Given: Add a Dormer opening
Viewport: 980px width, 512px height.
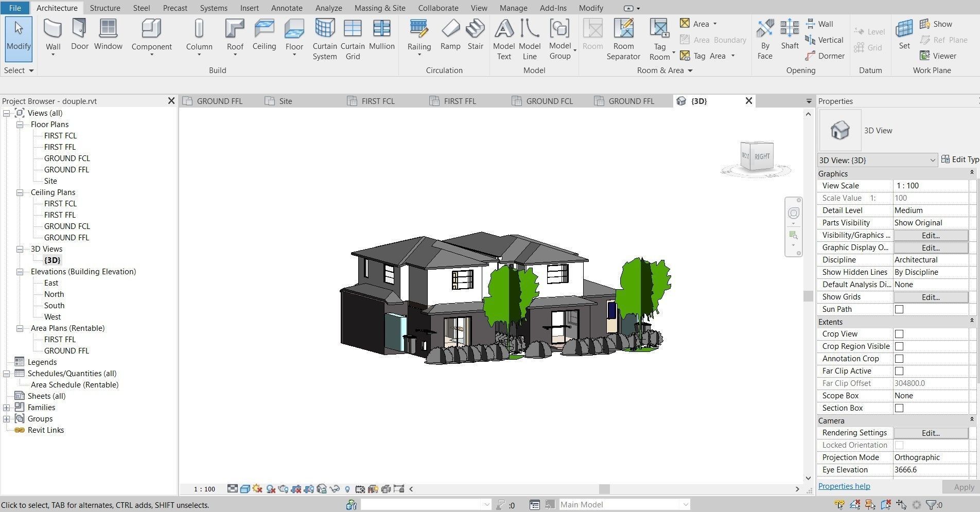Looking at the screenshot, I should 825,56.
